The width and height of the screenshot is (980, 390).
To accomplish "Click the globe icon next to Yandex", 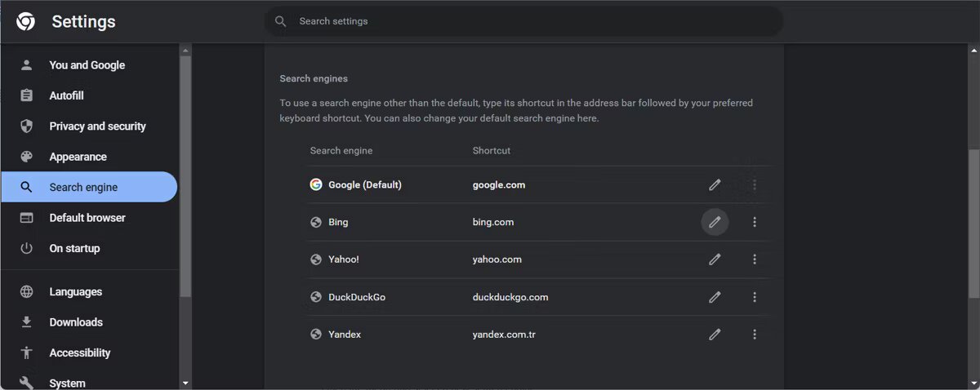I will tap(316, 335).
